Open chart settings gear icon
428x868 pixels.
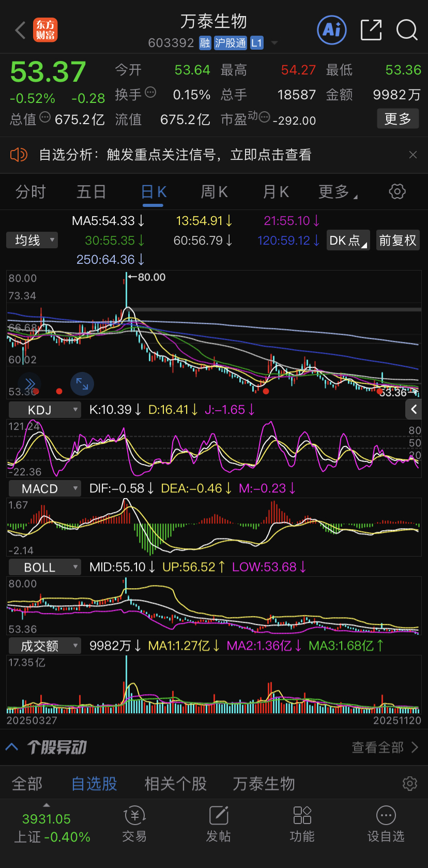pyautogui.click(x=397, y=191)
